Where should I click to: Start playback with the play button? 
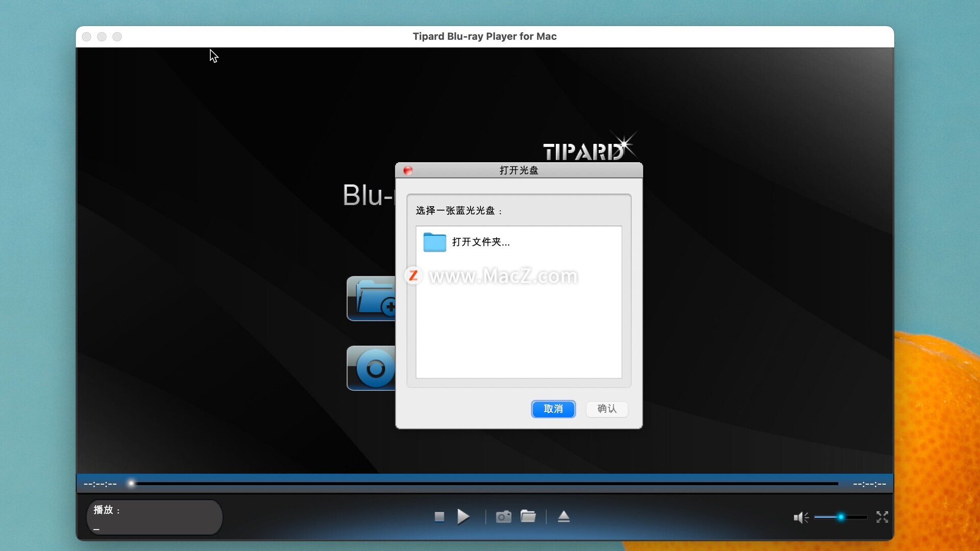463,517
